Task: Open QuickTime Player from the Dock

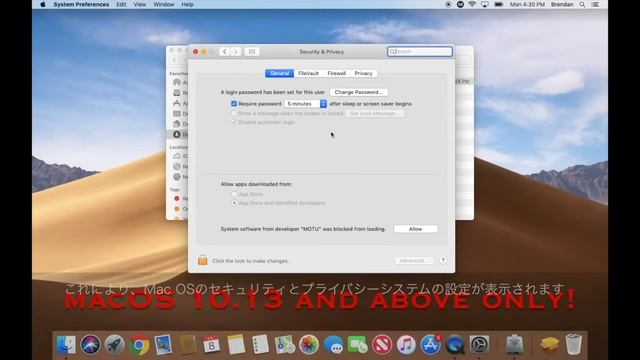Action: coord(455,345)
